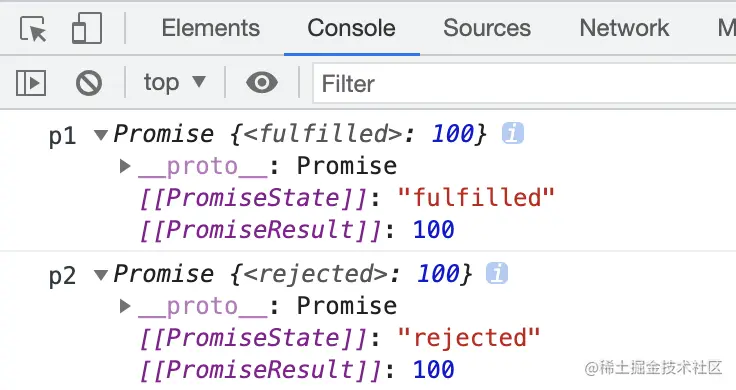Expand __proto__ under the fulfilled Promise
Viewport: 736px width, 390px height.
pos(125,166)
